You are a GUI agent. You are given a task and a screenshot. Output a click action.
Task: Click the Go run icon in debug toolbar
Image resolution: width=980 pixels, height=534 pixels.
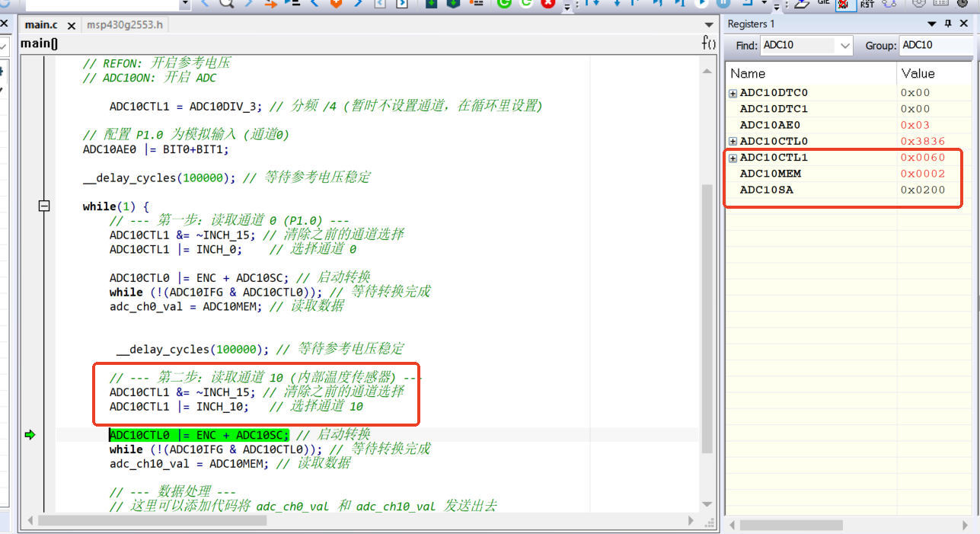click(702, 3)
